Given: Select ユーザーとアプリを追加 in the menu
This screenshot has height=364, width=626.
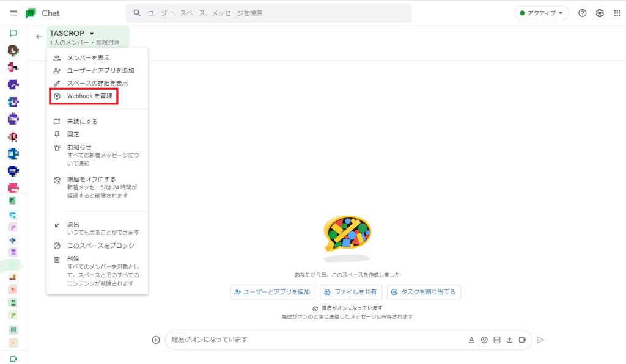Looking at the screenshot, I should pos(97,71).
